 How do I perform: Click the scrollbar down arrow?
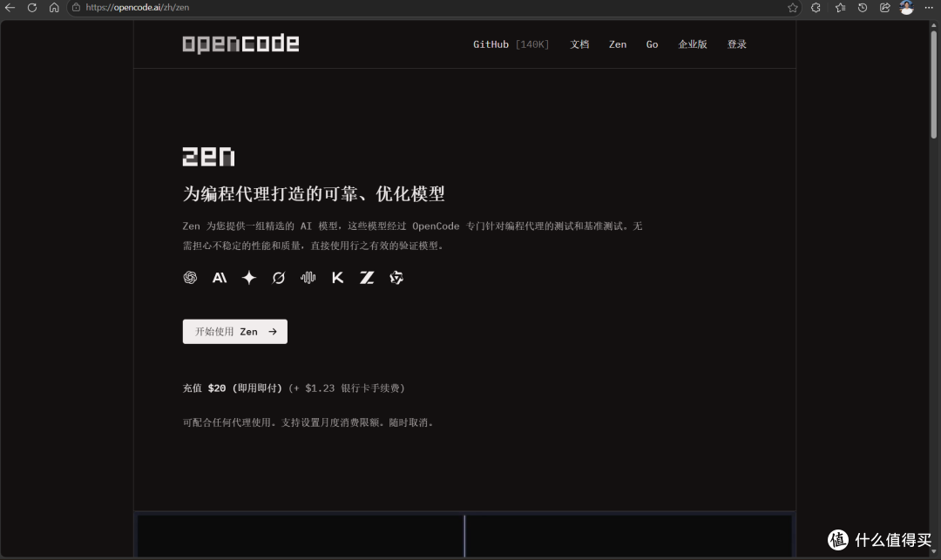tap(934, 551)
